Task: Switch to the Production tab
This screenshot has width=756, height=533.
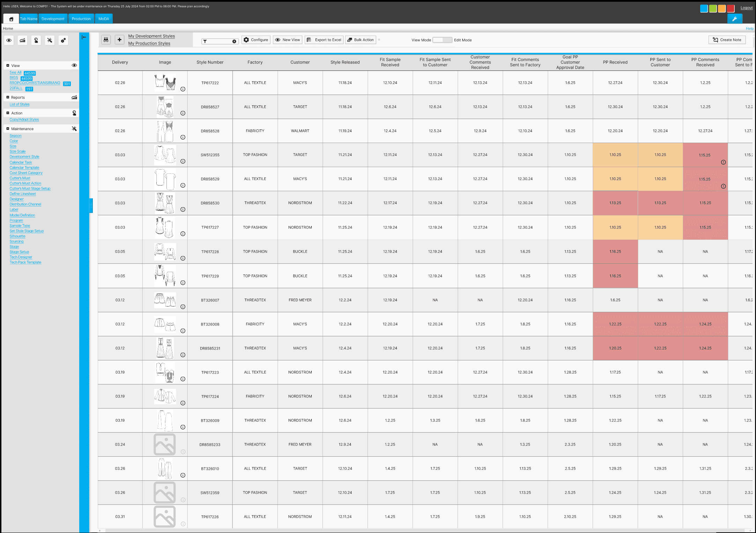Action: point(81,19)
